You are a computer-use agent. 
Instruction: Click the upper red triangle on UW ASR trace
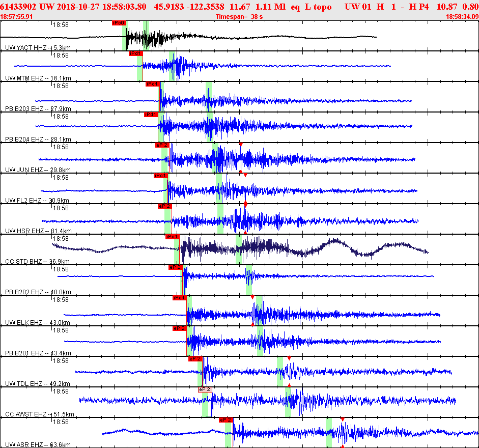coord(343,419)
